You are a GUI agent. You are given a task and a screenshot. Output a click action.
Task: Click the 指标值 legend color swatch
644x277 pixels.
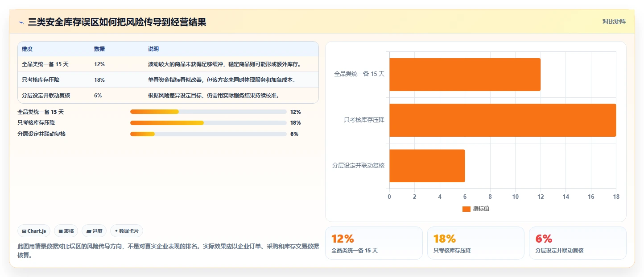pos(466,209)
